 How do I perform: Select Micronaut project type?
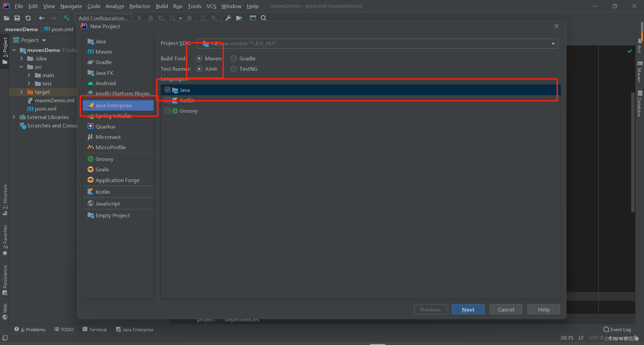(118, 137)
